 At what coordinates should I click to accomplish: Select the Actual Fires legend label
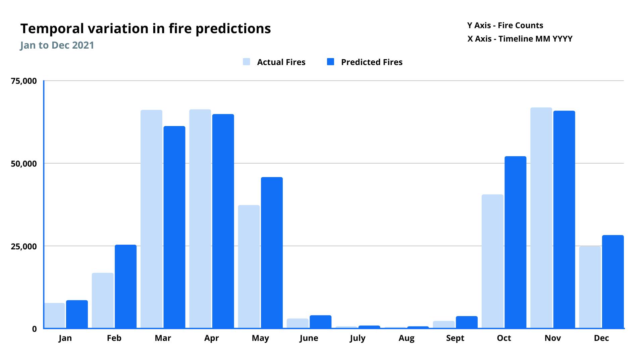[x=281, y=62]
